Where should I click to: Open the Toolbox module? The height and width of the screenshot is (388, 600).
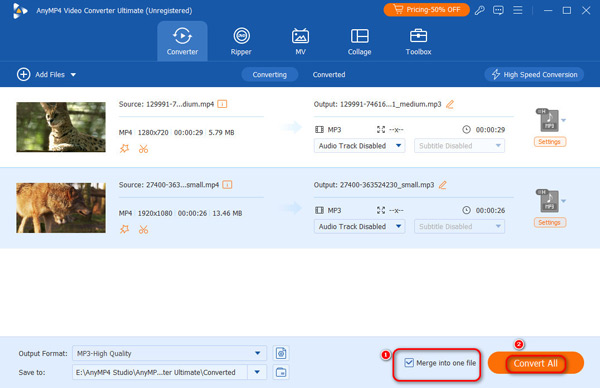pos(418,41)
